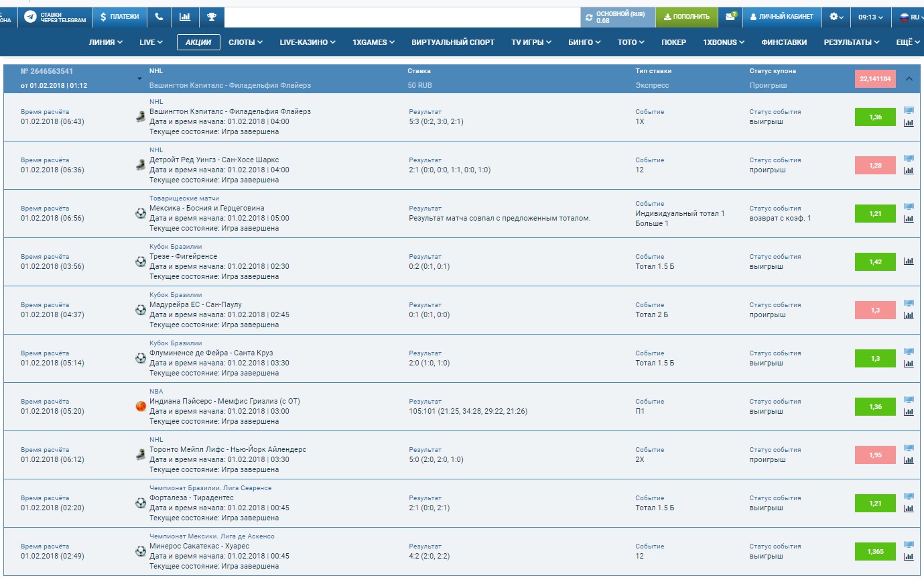924x580 pixels.
Task: Open Telegram betting via the paper-plane icon
Action: (x=30, y=17)
